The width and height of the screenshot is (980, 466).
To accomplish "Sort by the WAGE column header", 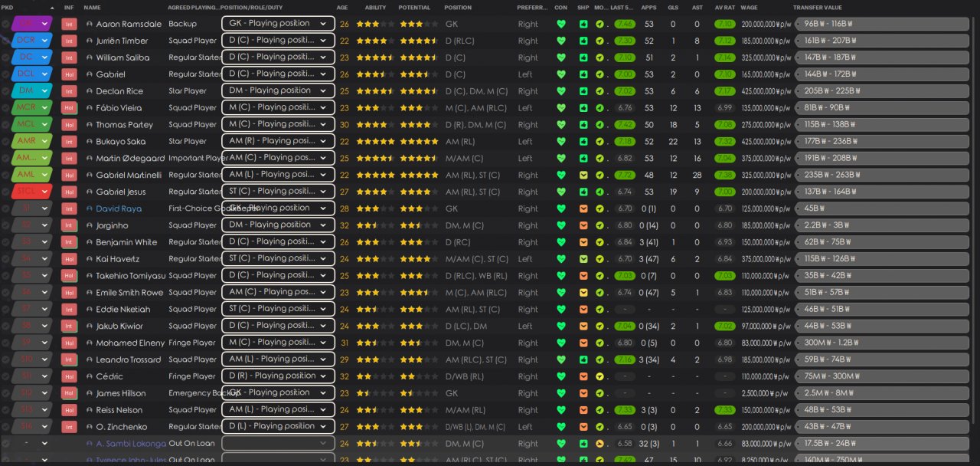I will (750, 8).
